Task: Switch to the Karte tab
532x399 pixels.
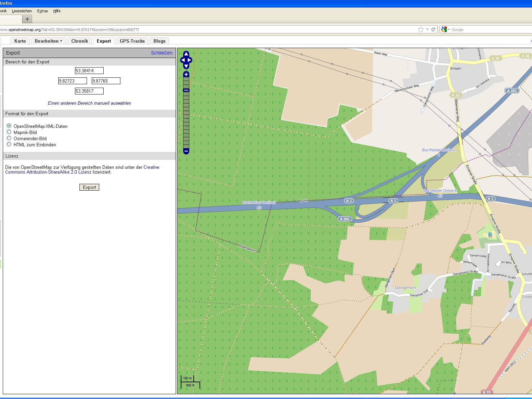Action: [20, 41]
